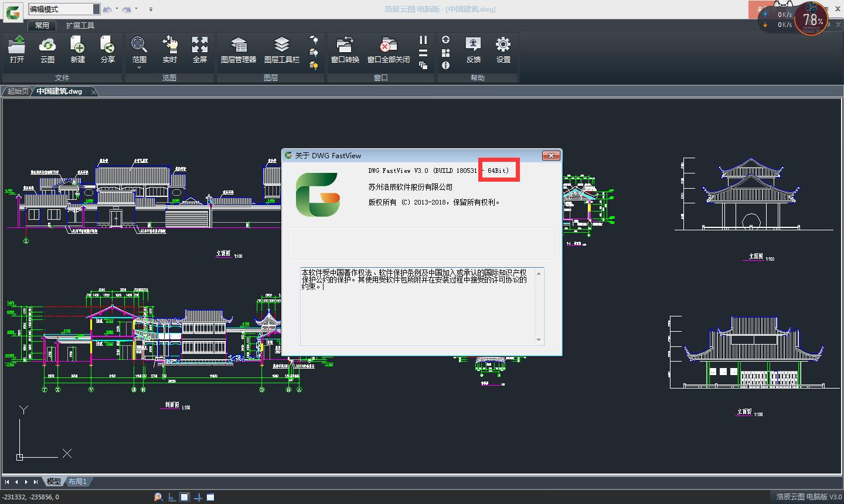Activate the 实时 realtime pan tool
The image size is (844, 504).
tap(169, 50)
